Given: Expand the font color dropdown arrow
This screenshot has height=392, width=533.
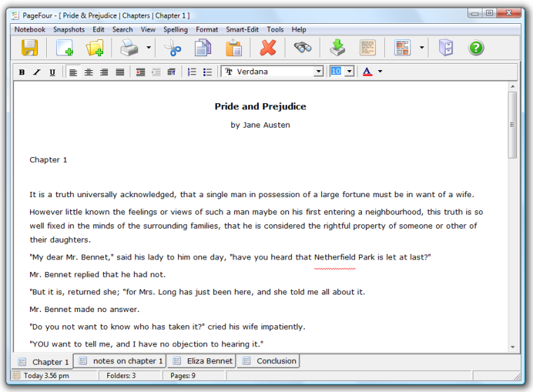Looking at the screenshot, I should pos(380,72).
